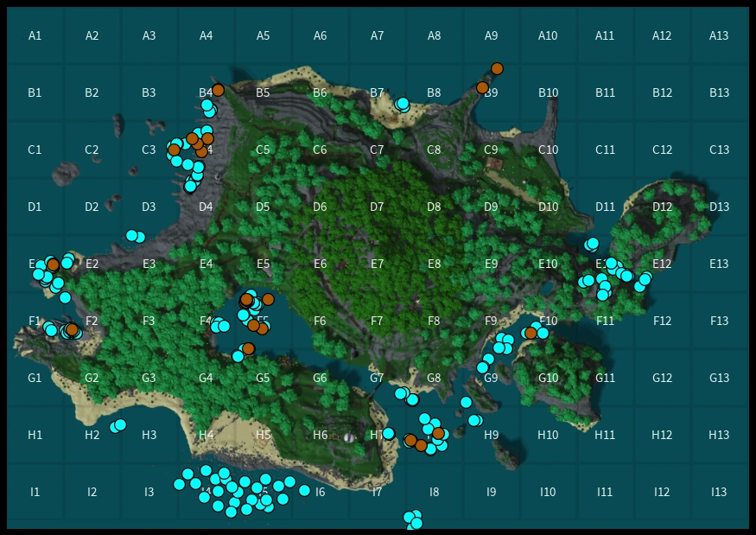Viewport: 756px width, 535px height.
Task: Select the orange marker left of the F10 label
Action: pyautogui.click(x=530, y=333)
